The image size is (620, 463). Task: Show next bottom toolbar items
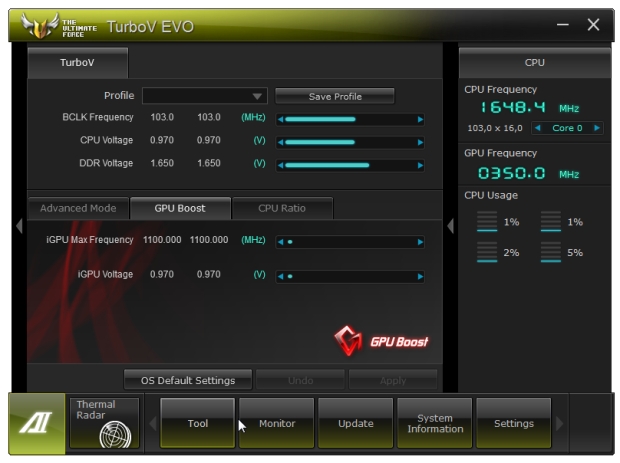pyautogui.click(x=559, y=423)
